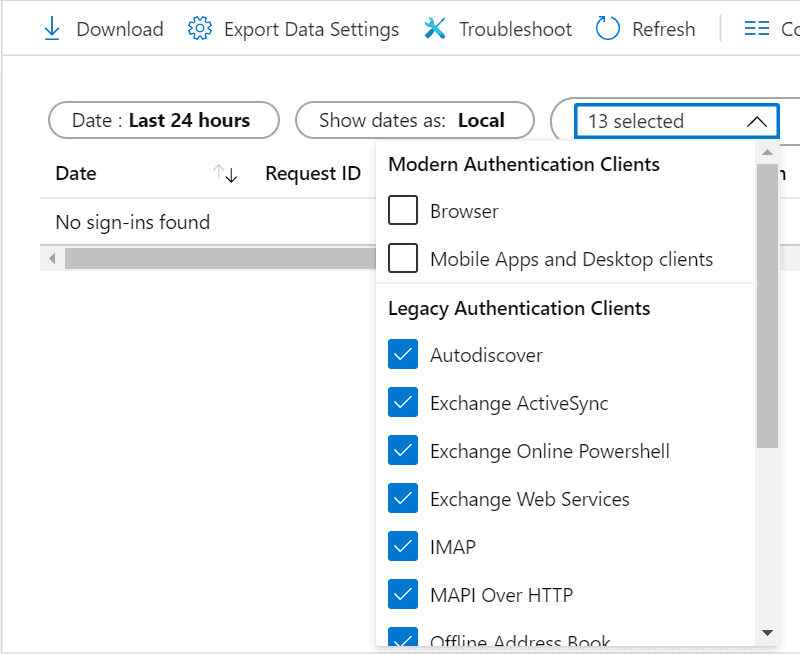Click dropdown list scroll down arrow
The image size is (800, 654).
click(x=767, y=633)
